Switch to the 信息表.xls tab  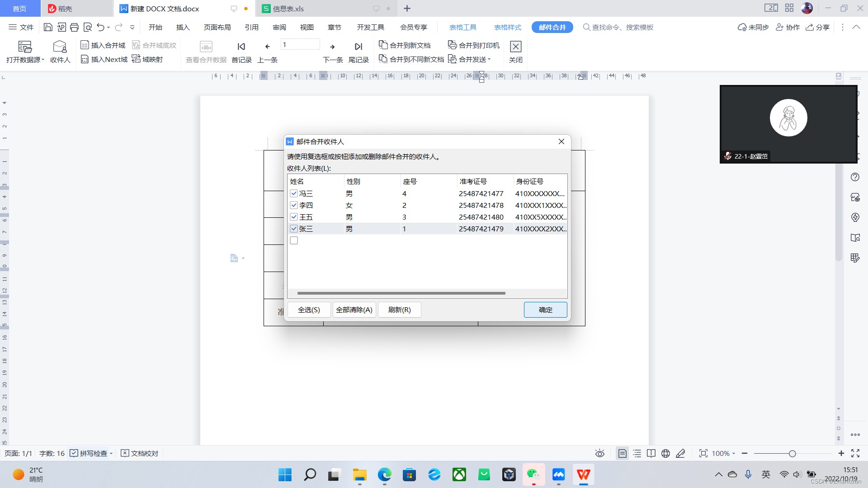click(x=288, y=9)
